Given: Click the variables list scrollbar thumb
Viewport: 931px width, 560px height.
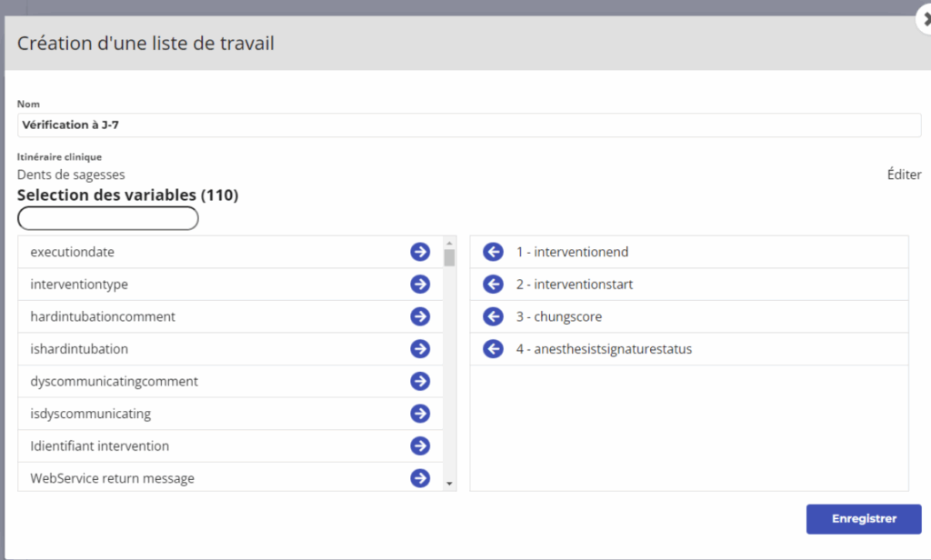Looking at the screenshot, I should pyautogui.click(x=449, y=257).
